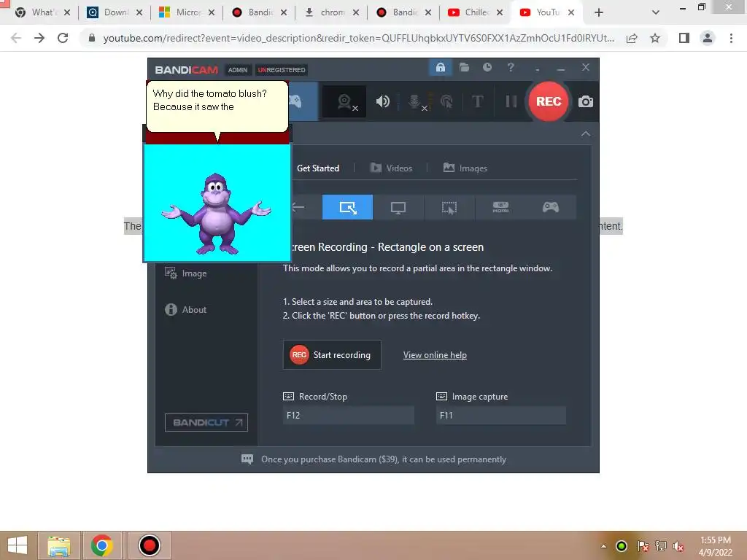Toggle the microphone recording icon

click(417, 101)
